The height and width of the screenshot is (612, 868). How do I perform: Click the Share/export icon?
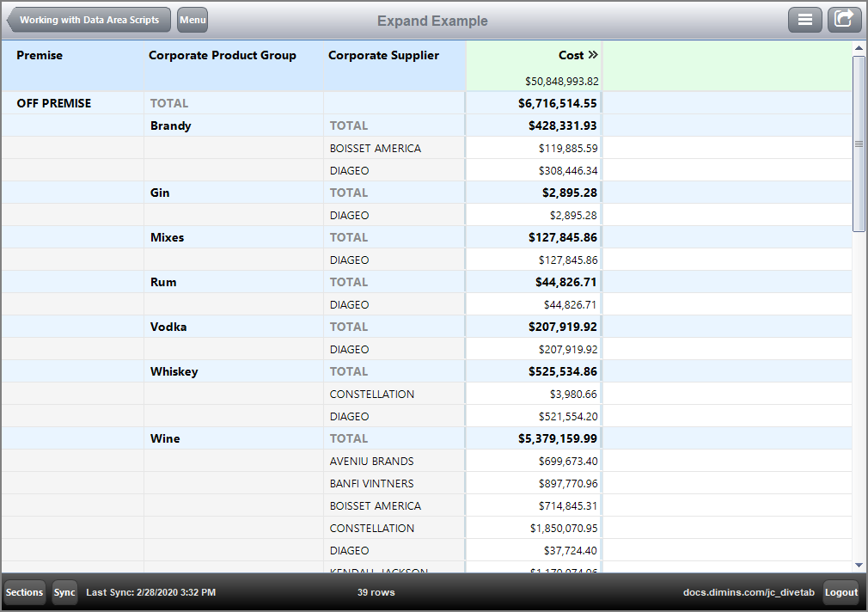845,19
